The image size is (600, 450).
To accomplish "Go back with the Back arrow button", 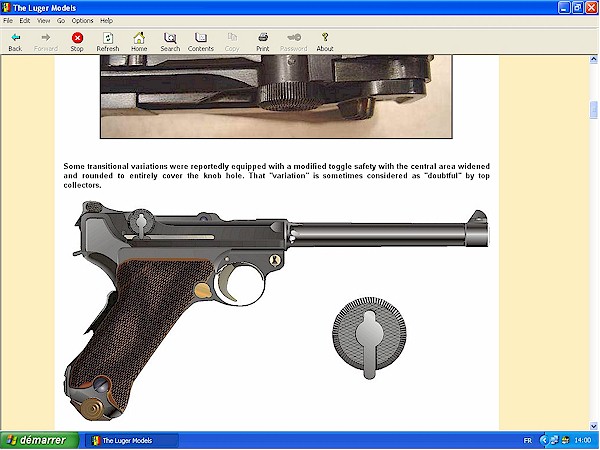I will point(15,42).
